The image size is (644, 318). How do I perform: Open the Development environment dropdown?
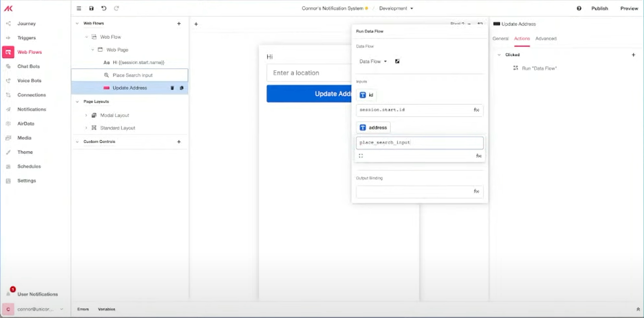click(x=395, y=8)
